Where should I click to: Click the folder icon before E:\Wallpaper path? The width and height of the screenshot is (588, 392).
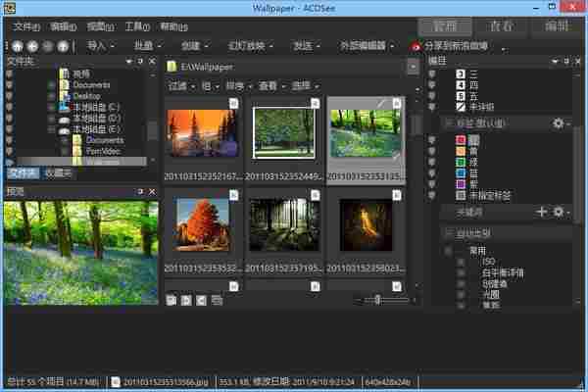click(171, 68)
